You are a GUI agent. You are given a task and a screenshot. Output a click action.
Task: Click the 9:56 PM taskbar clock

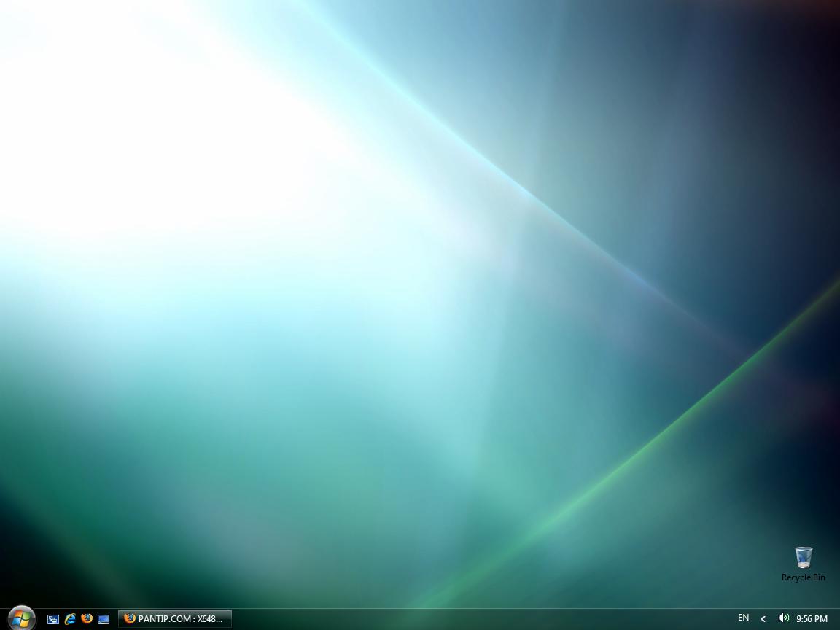pos(812,619)
